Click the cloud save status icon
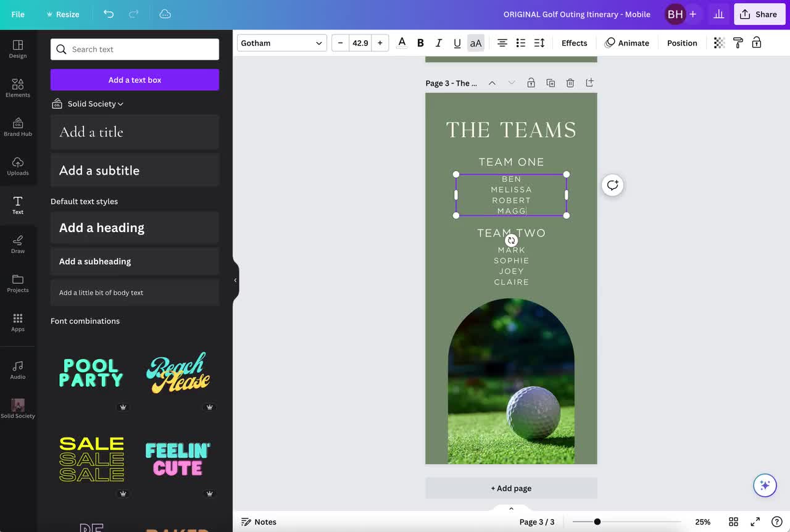 tap(165, 14)
